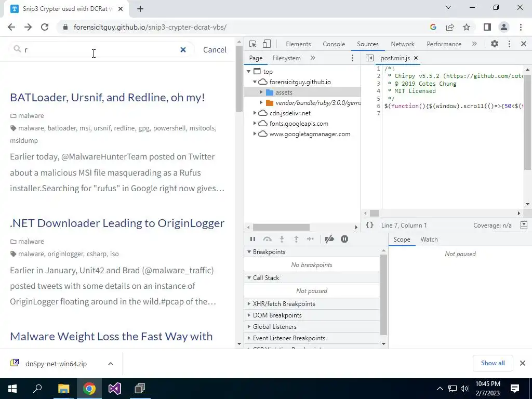Viewport: 532px width, 399px height.
Task: Switch to the Watch pane tab
Action: 429,240
